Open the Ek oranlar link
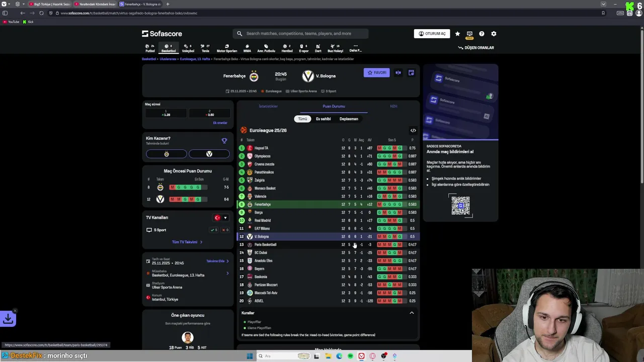The height and width of the screenshot is (362, 644). click(x=220, y=123)
